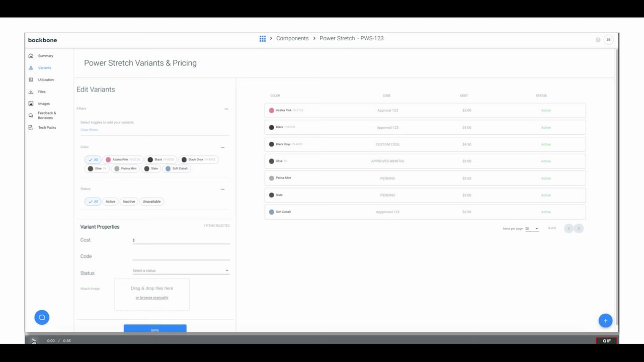This screenshot has height=362, width=644.
Task: Go to the previous page arrow
Action: [x=569, y=228]
